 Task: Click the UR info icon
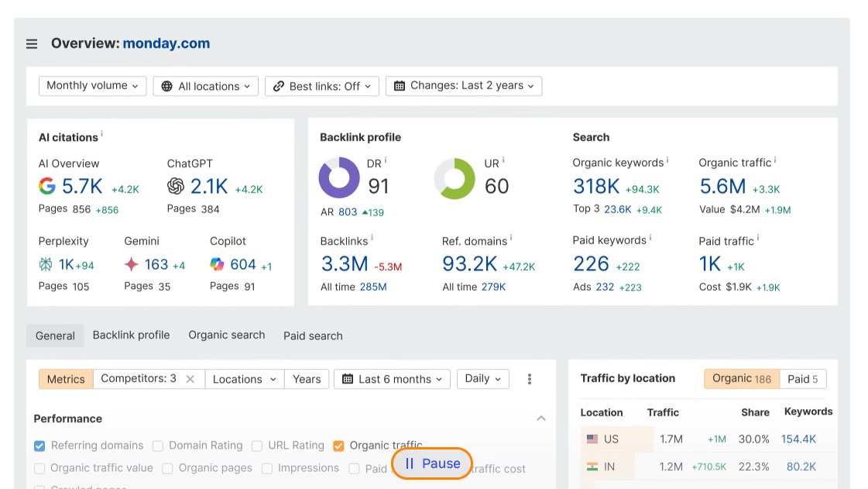[x=503, y=160]
